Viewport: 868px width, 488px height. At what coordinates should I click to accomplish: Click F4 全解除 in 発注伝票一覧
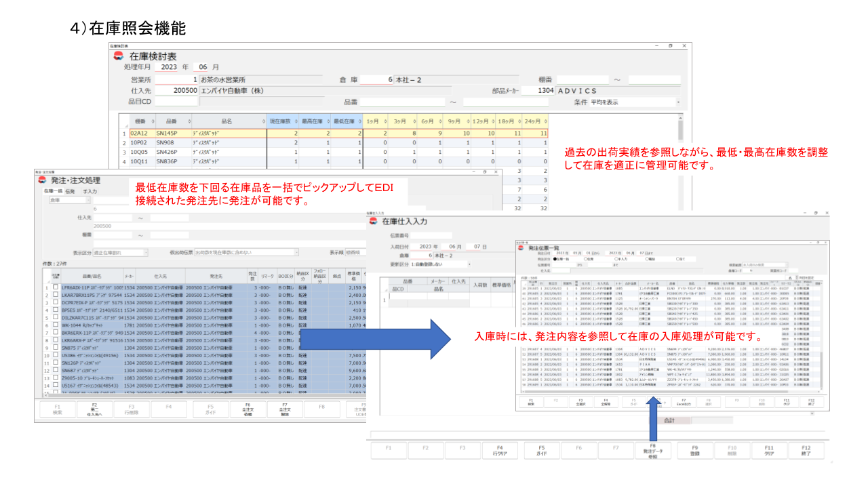[606, 401]
